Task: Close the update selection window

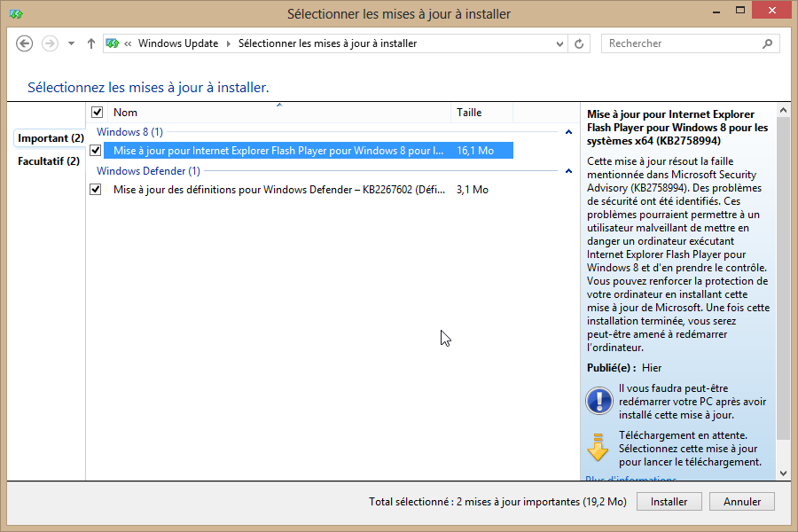Action: pos(772,10)
